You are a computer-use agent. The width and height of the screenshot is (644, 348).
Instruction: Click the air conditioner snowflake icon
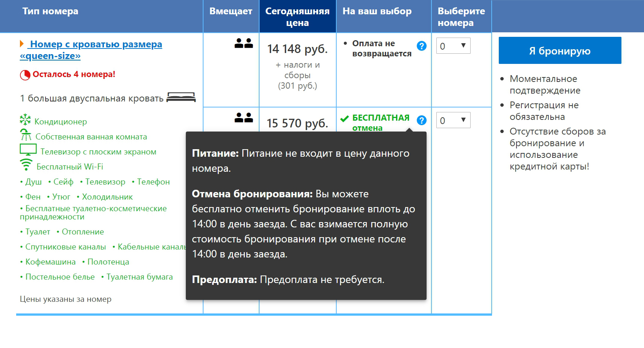coord(25,120)
